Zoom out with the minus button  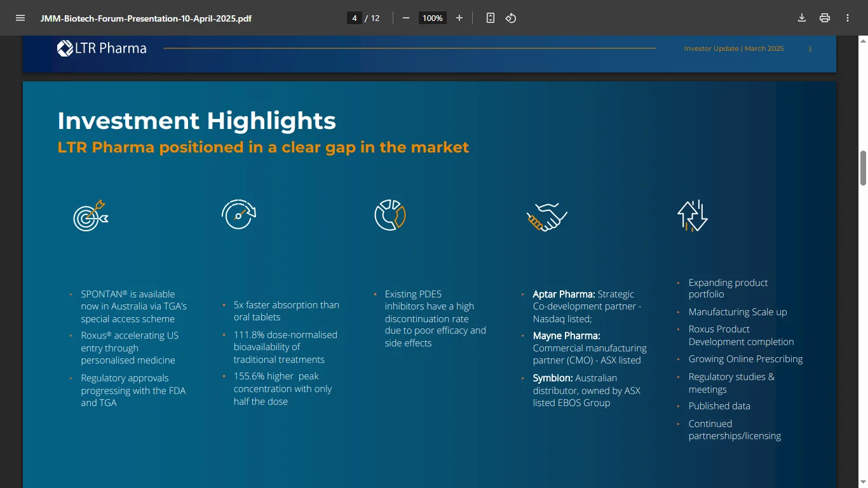pyautogui.click(x=406, y=18)
